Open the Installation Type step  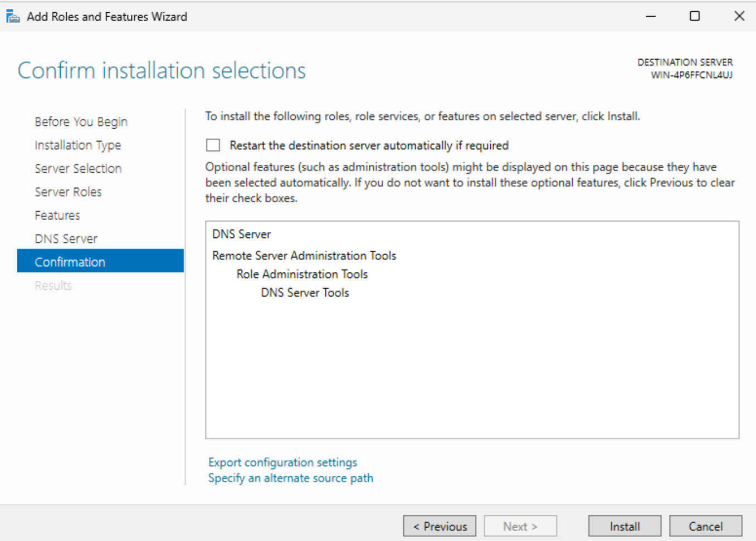(x=77, y=145)
